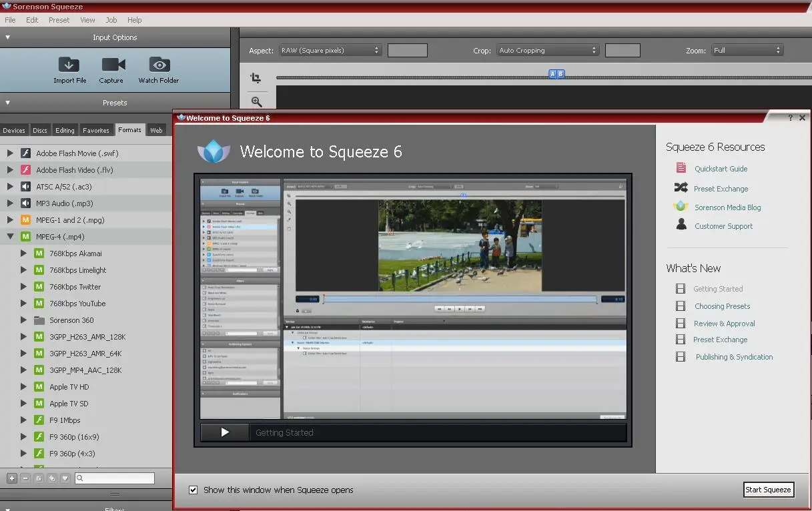
Task: Click film icon beside Review & Approval
Action: point(681,323)
